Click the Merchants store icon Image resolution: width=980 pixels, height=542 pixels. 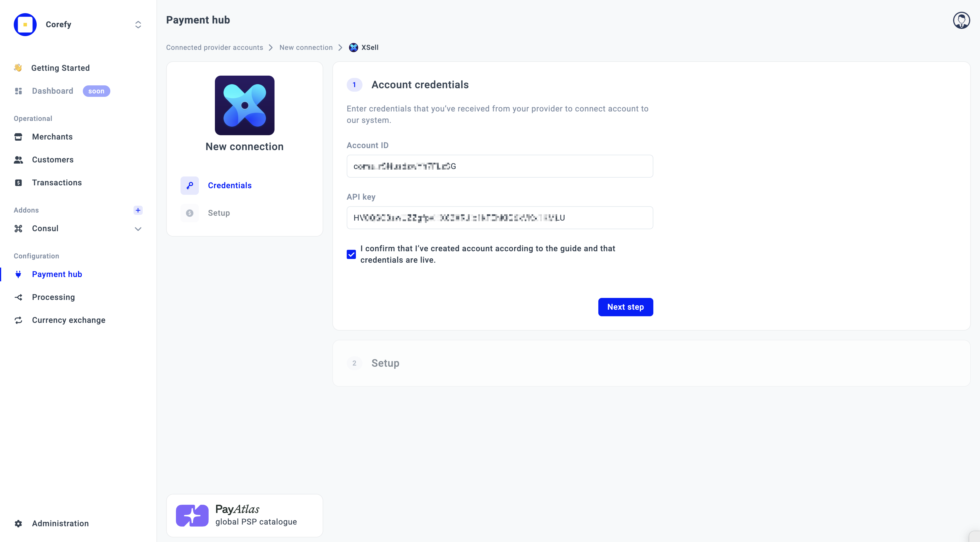coord(18,137)
